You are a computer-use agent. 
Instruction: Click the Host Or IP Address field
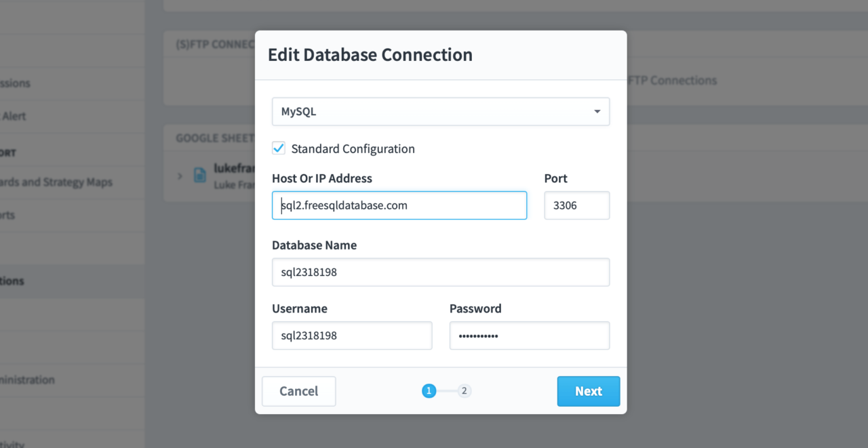(399, 205)
